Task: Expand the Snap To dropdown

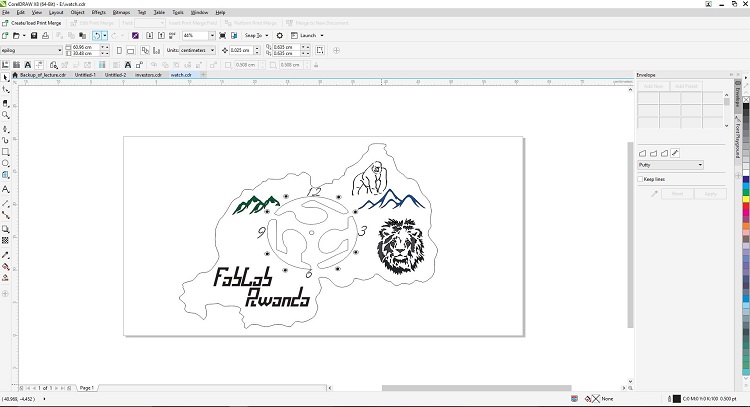Action: (267, 35)
